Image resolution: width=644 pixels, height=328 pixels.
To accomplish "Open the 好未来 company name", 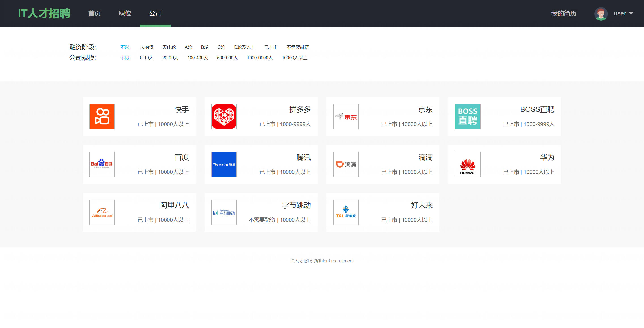I will point(422,205).
